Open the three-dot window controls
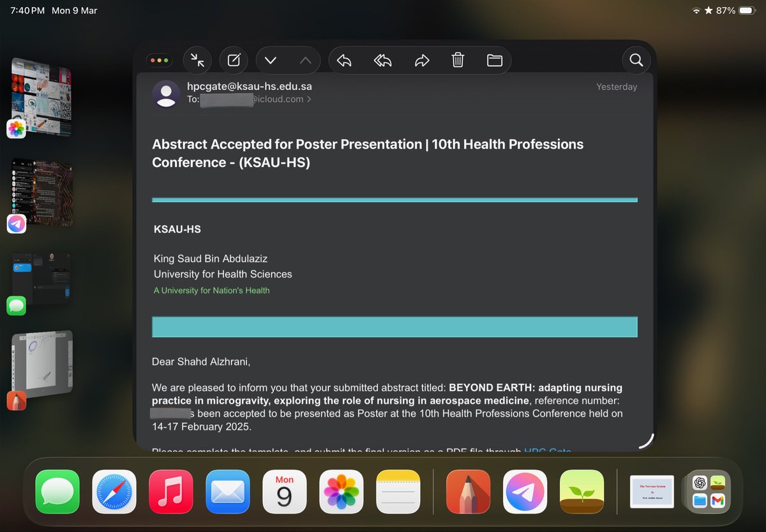The width and height of the screenshot is (766, 532). coord(158,61)
